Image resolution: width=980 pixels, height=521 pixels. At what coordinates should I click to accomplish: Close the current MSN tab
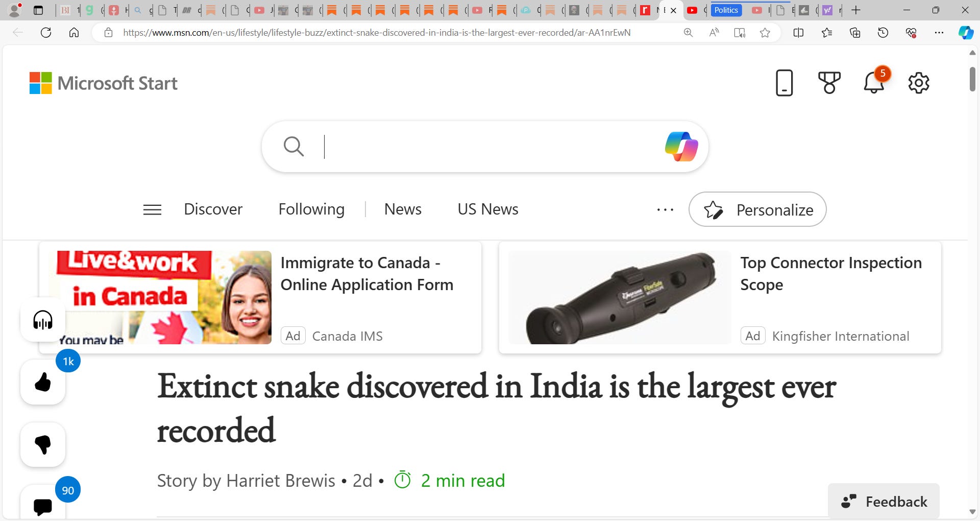(x=673, y=10)
